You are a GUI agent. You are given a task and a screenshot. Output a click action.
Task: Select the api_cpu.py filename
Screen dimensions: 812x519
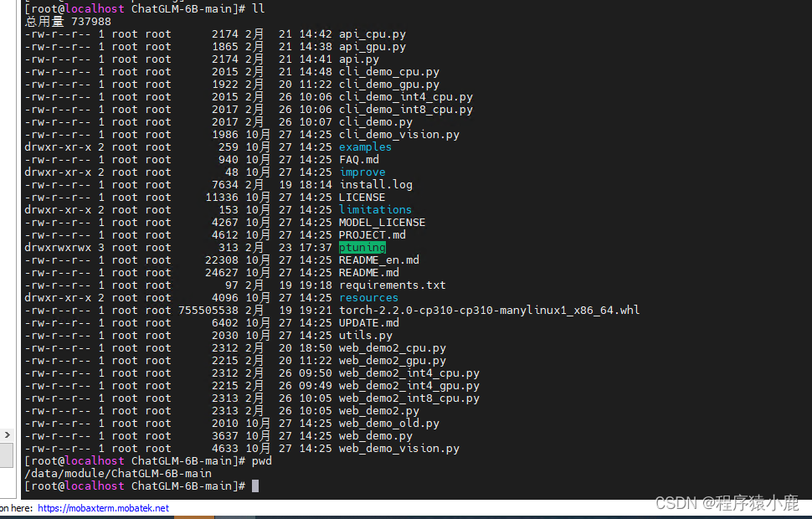(373, 34)
